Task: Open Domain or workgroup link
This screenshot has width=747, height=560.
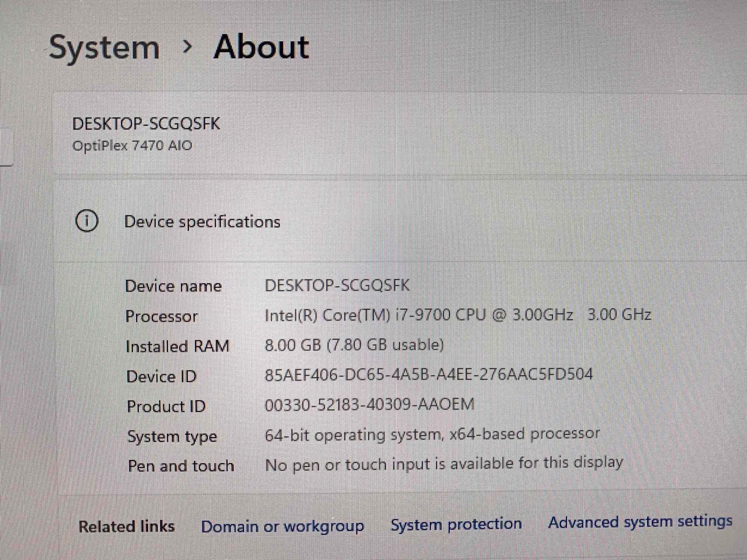Action: [282, 527]
